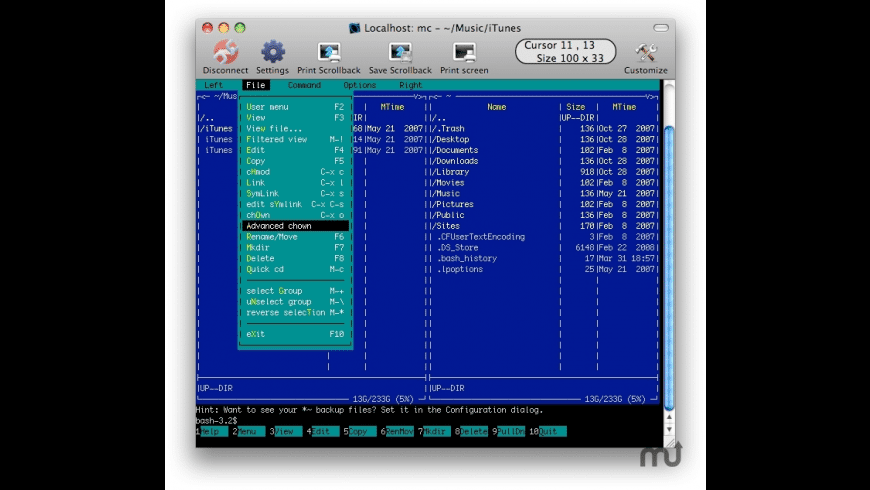Open the Customize toolbar icon

646,53
